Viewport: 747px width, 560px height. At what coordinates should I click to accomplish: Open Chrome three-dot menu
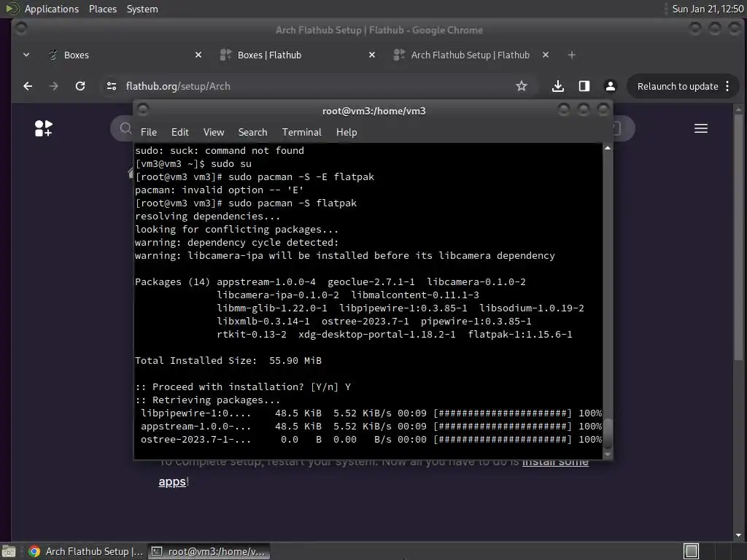click(x=727, y=86)
